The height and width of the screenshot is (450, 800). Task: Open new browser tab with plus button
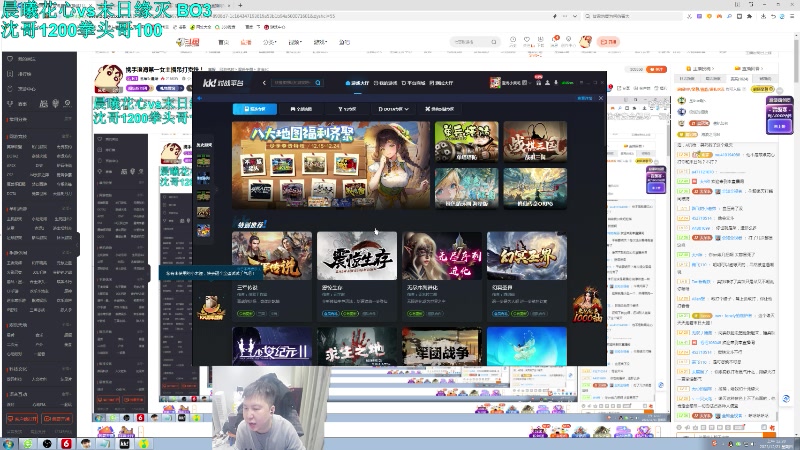(x=240, y=5)
